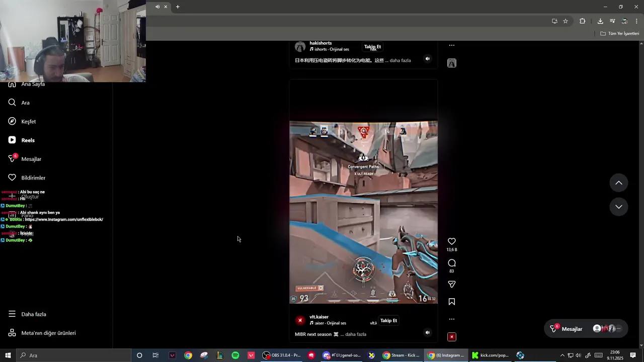Expand vlt.kaiser caption with daha fazla
The image size is (644, 362).
pos(356,334)
